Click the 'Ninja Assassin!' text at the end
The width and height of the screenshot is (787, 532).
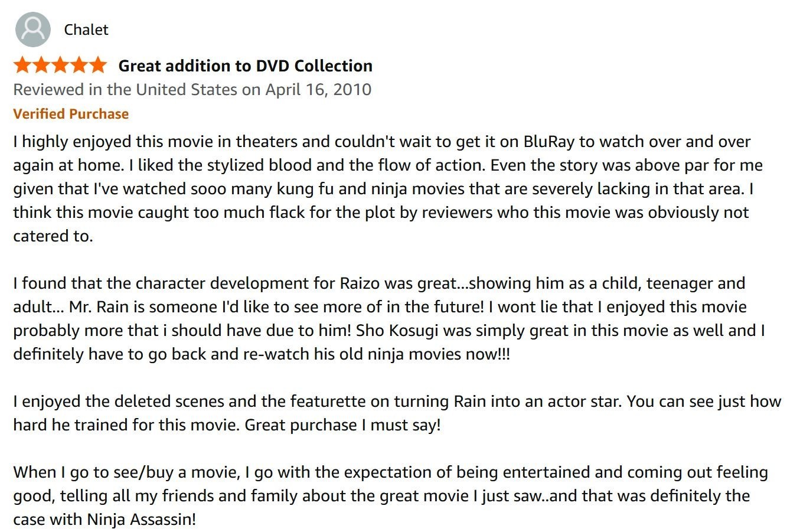(x=141, y=520)
